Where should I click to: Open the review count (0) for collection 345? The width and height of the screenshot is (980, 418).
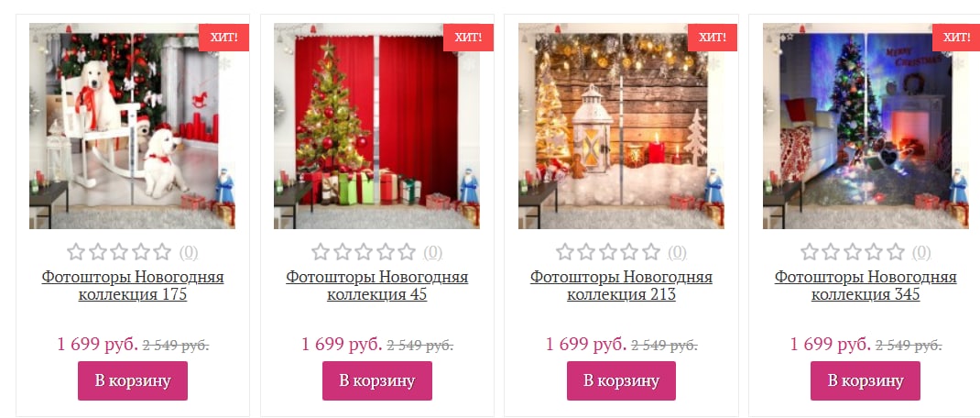(x=921, y=252)
